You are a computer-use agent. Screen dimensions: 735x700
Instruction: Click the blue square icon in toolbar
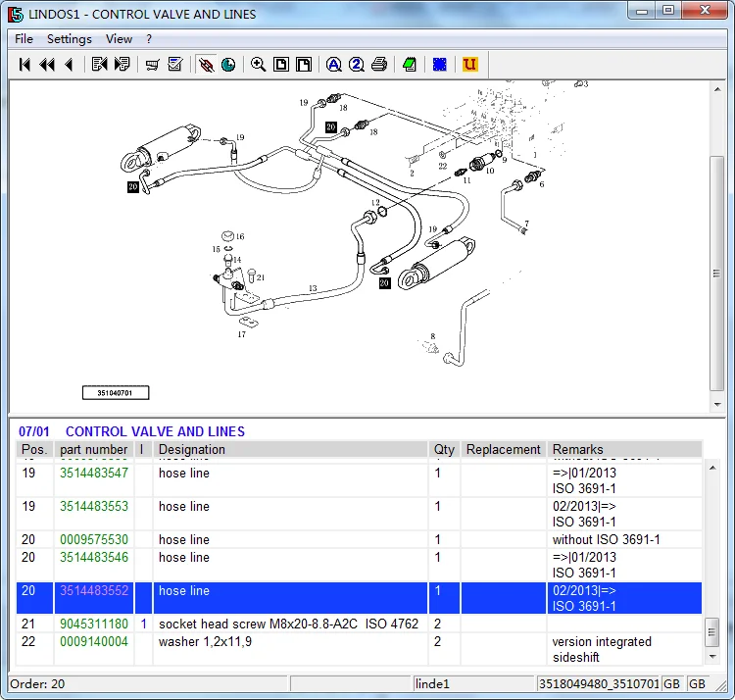point(440,65)
